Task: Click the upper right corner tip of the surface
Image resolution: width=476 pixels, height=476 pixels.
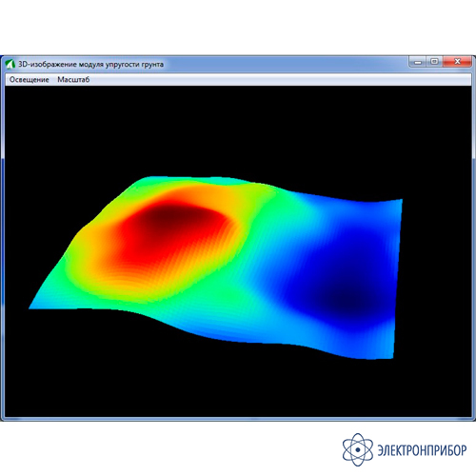Action: coord(400,201)
